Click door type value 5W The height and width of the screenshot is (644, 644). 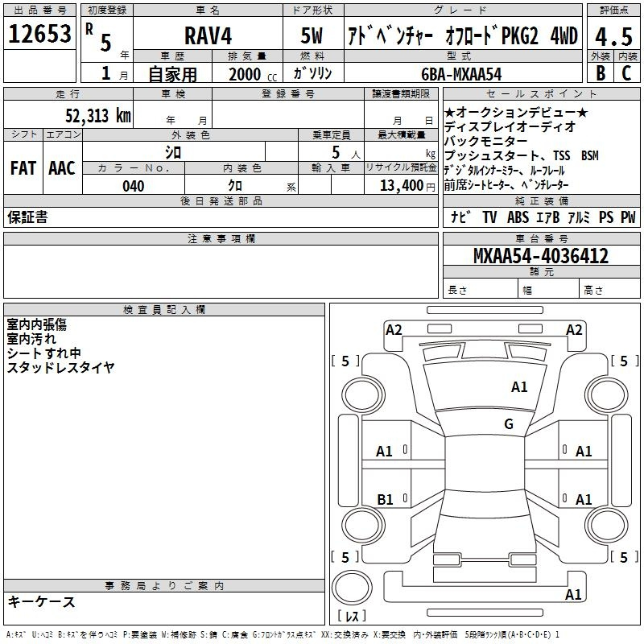pyautogui.click(x=312, y=35)
